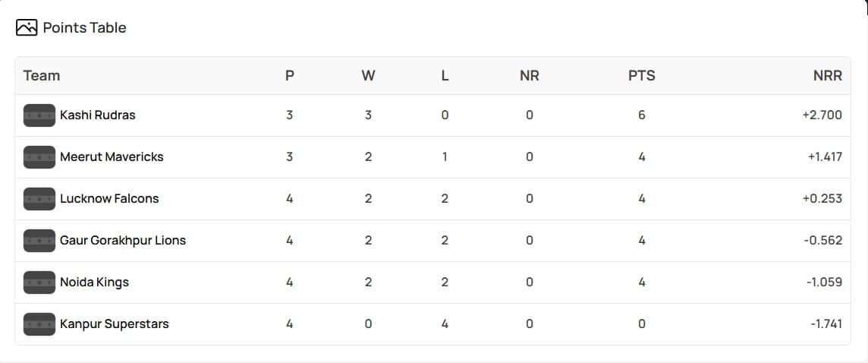Click the Points Table image icon

(27, 28)
